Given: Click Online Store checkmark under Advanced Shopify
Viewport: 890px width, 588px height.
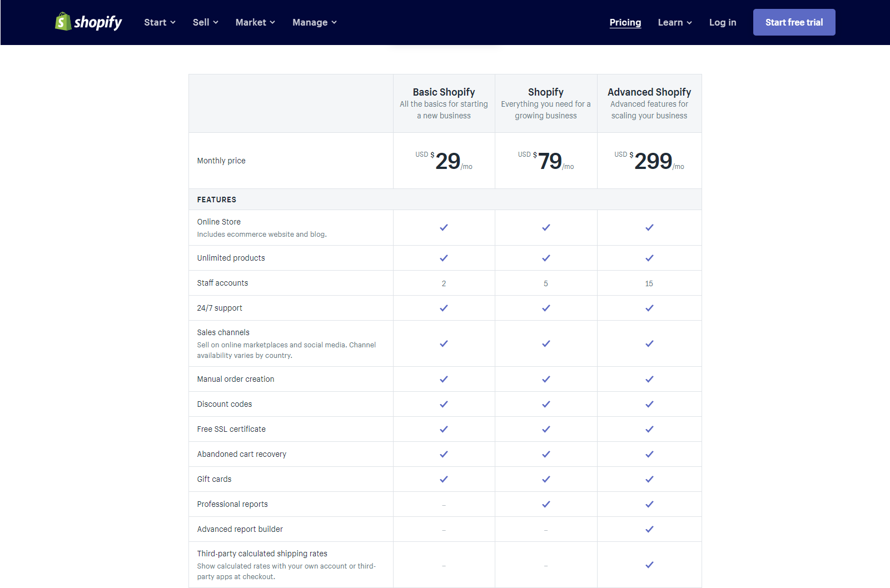Looking at the screenshot, I should tap(649, 227).
